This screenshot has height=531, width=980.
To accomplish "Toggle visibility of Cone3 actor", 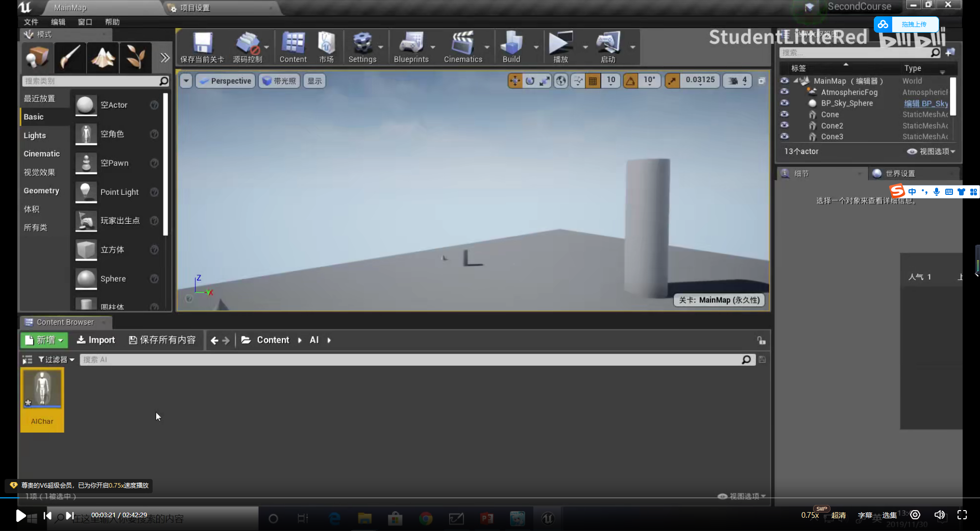I will click(x=785, y=136).
